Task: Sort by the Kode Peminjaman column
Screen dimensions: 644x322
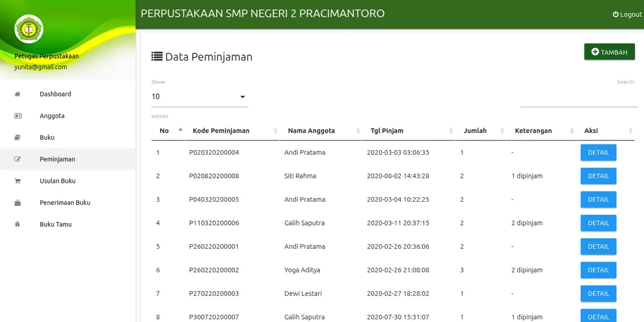Action: (x=232, y=131)
